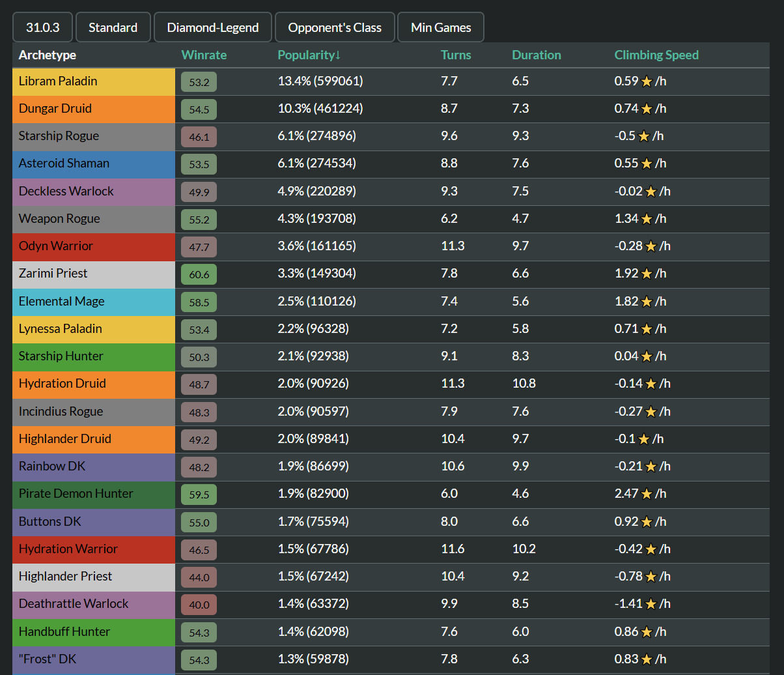Open Libram Paladin archetype

pos(94,81)
